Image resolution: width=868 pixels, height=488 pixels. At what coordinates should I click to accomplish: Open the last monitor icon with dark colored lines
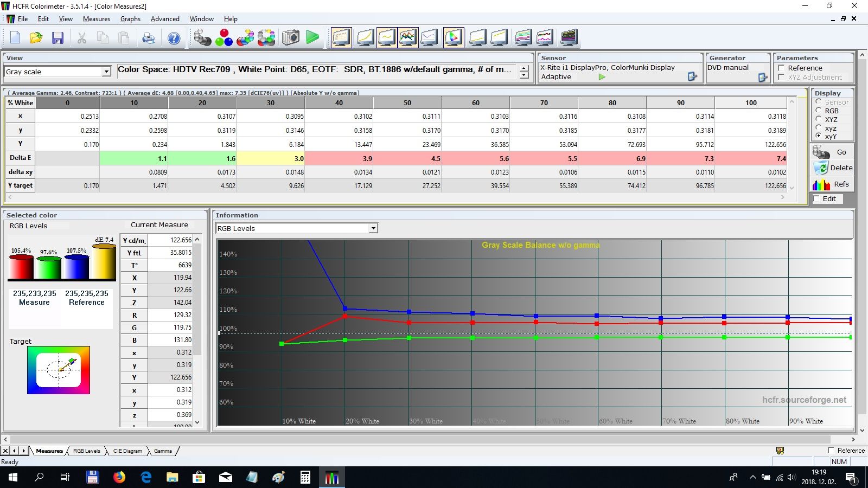pos(568,37)
